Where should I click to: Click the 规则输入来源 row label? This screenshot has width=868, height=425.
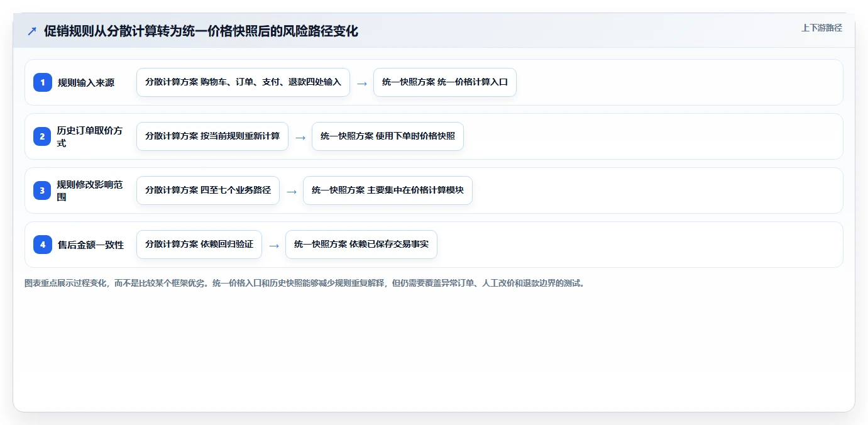click(x=86, y=82)
